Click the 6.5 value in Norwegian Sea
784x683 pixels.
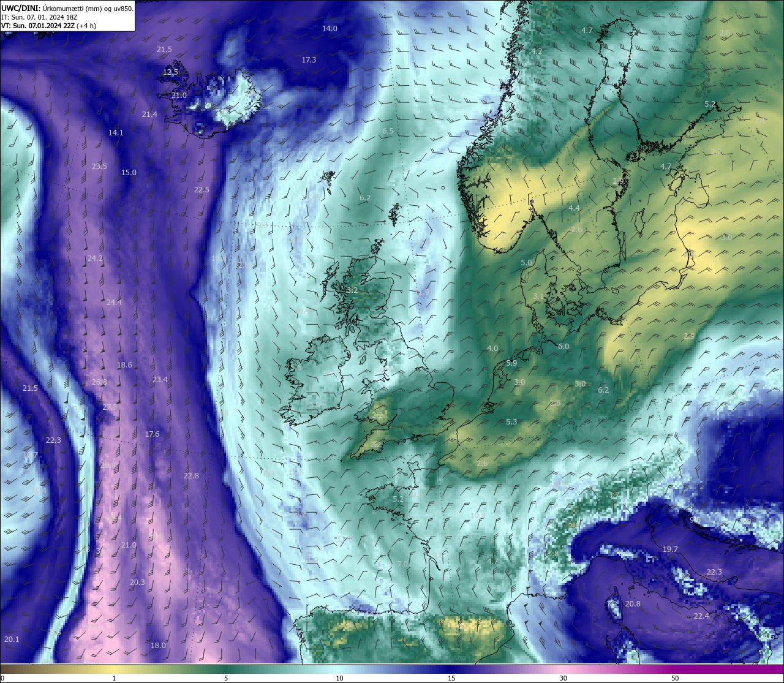pyautogui.click(x=388, y=131)
